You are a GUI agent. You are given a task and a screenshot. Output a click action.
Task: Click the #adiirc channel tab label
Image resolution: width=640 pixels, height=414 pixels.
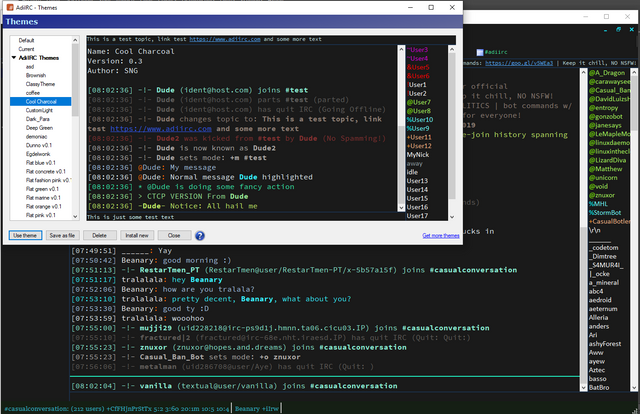(496, 52)
